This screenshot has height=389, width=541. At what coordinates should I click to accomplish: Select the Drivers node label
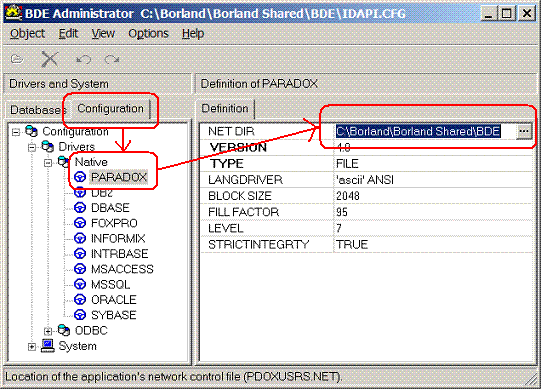77,147
